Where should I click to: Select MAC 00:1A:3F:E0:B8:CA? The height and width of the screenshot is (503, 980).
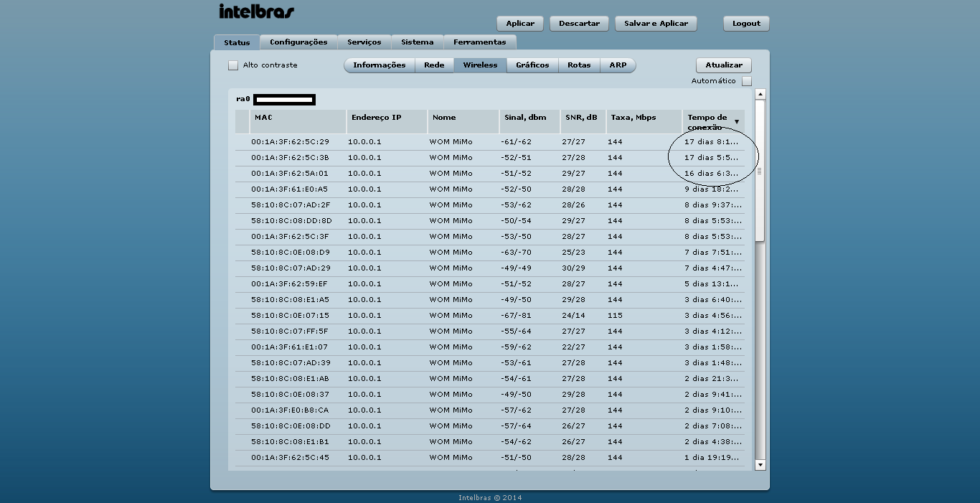[x=290, y=410]
